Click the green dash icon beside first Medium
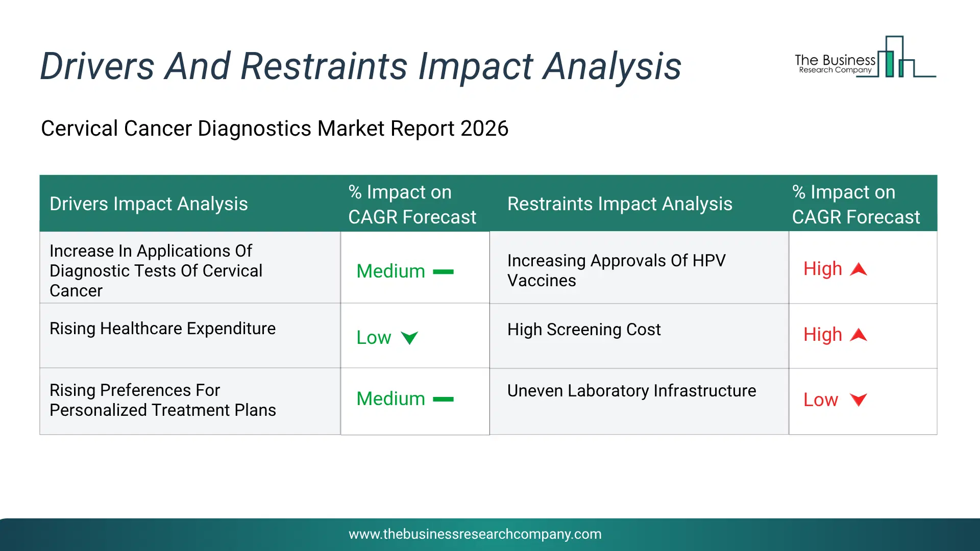Viewport: 980px width, 551px height. click(x=443, y=272)
